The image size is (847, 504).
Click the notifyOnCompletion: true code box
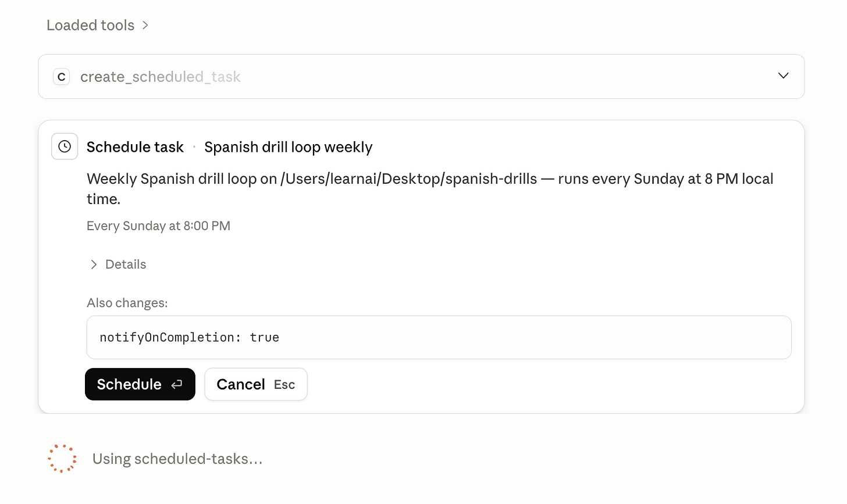[x=439, y=337]
